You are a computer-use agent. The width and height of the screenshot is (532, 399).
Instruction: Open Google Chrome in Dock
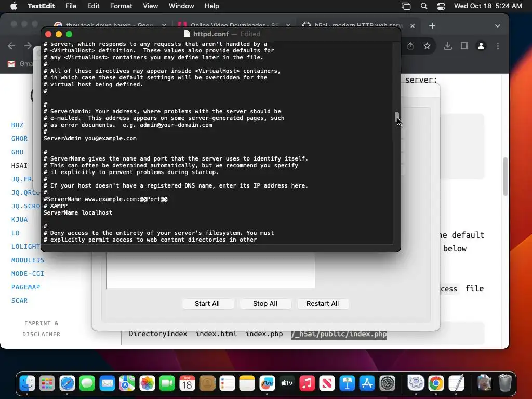(x=436, y=383)
